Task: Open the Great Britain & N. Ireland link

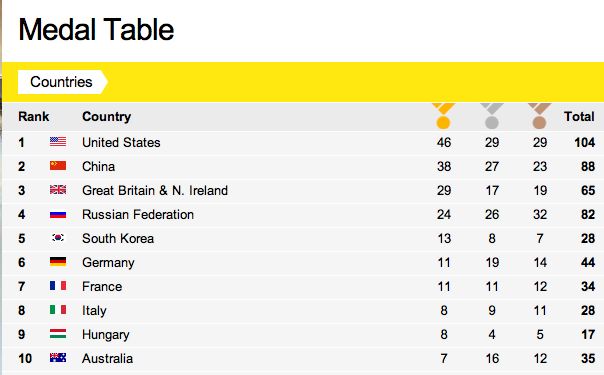Action: [x=155, y=191]
